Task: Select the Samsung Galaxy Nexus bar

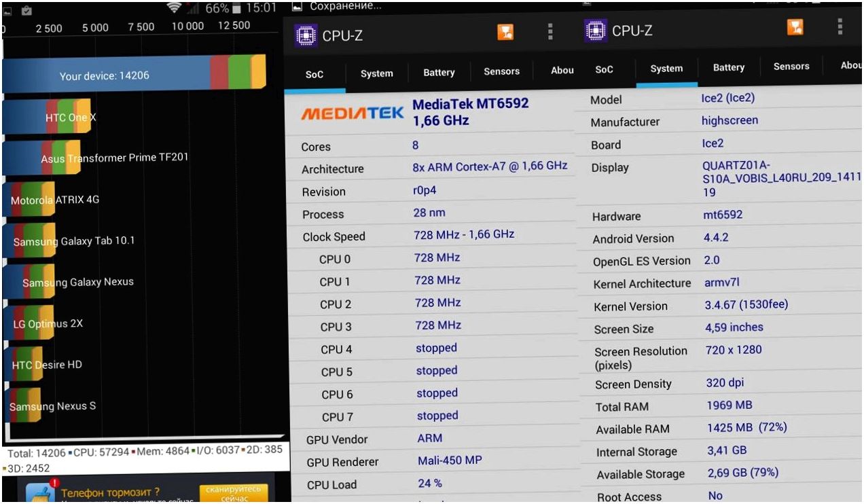Action: [29, 282]
